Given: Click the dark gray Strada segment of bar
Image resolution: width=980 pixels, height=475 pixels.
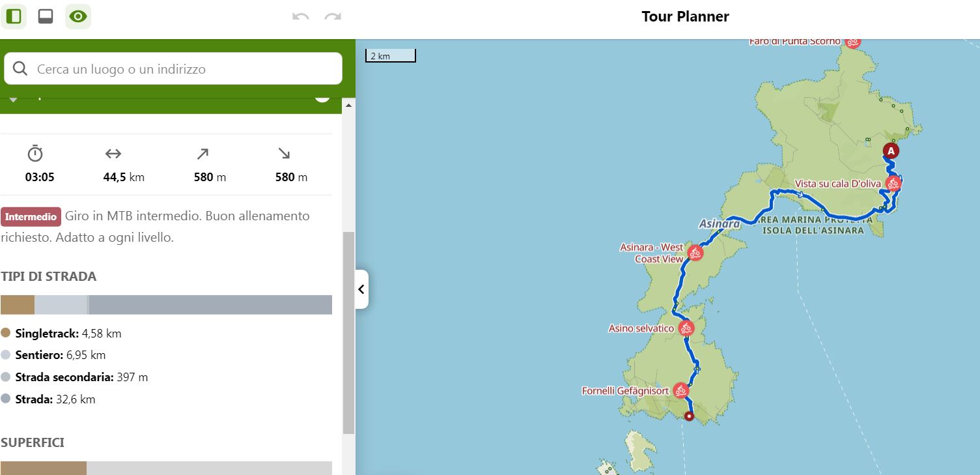Looking at the screenshot, I should [210, 304].
